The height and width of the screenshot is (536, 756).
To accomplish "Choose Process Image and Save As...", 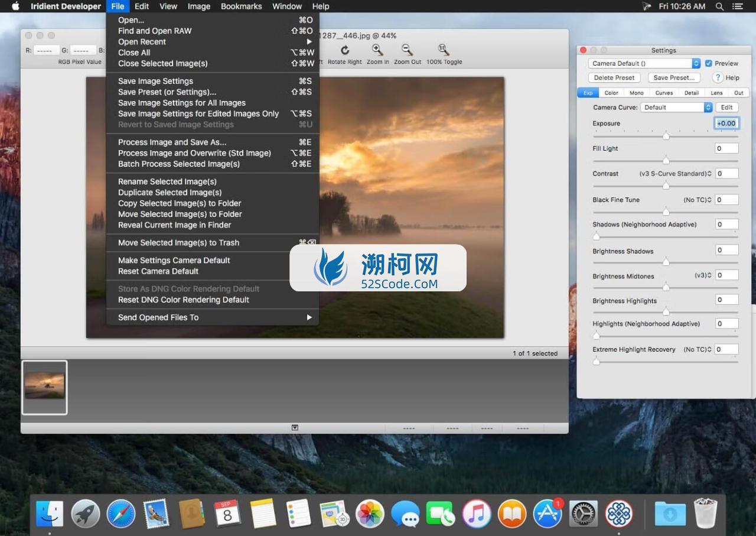I will (213, 142).
